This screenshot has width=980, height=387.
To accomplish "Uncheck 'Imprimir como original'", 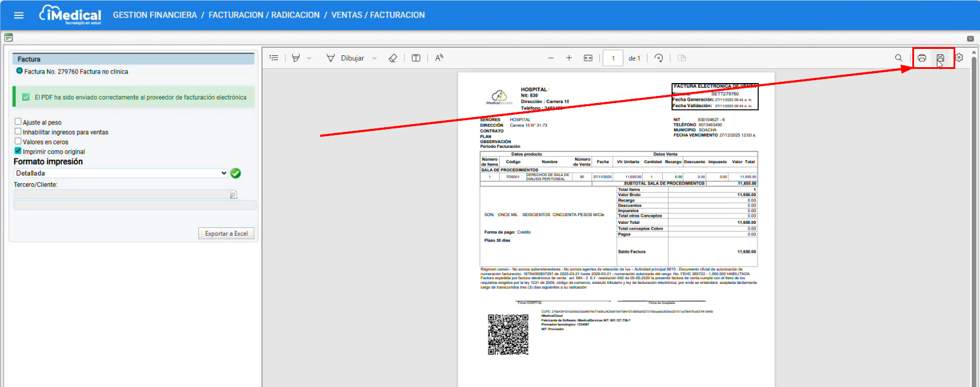I will (x=18, y=151).
